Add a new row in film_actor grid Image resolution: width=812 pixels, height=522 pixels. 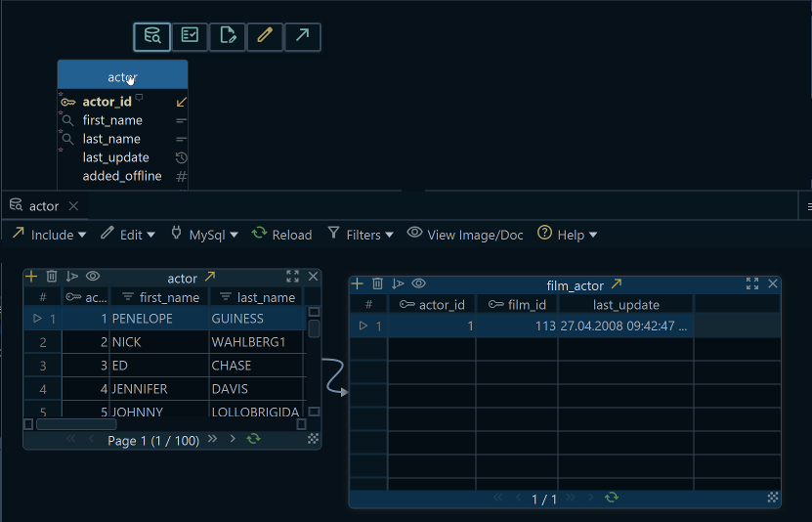point(357,283)
